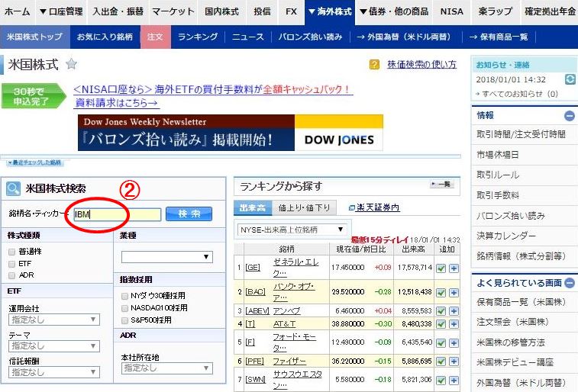The width and height of the screenshot is (578, 392).
Task: Open the 債券・他の商品 menu
Action: pos(394,11)
